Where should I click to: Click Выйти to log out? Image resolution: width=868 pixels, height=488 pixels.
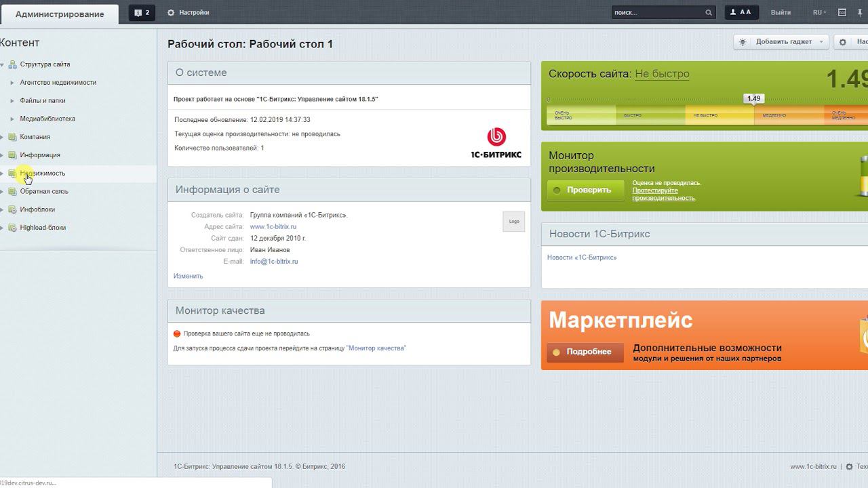click(781, 13)
